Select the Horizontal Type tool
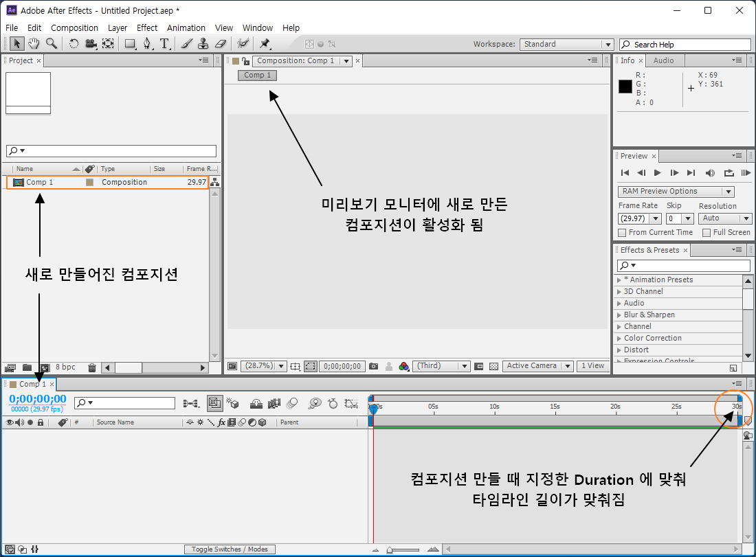756x557 pixels. pos(165,44)
